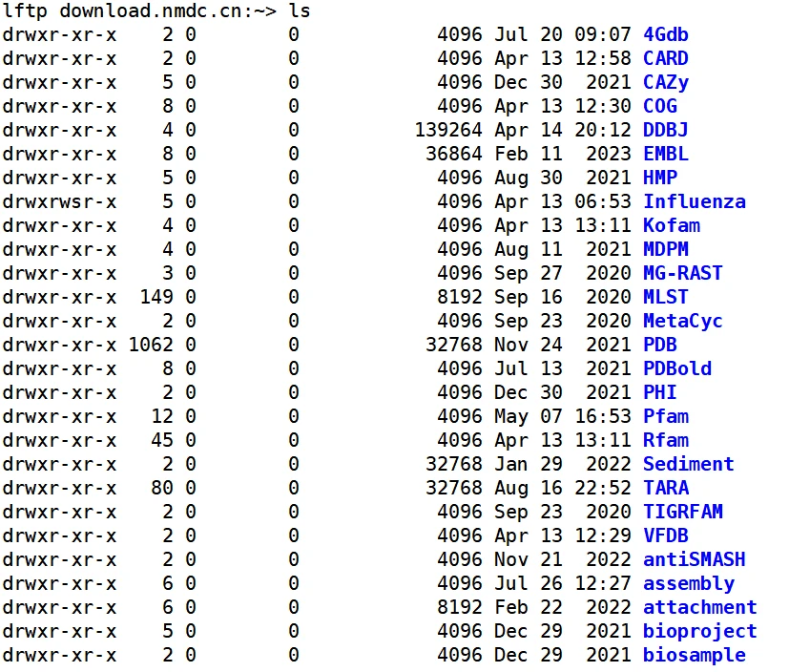The width and height of the screenshot is (789, 672).
Task: Click the Kofam directory name
Action: (x=671, y=225)
